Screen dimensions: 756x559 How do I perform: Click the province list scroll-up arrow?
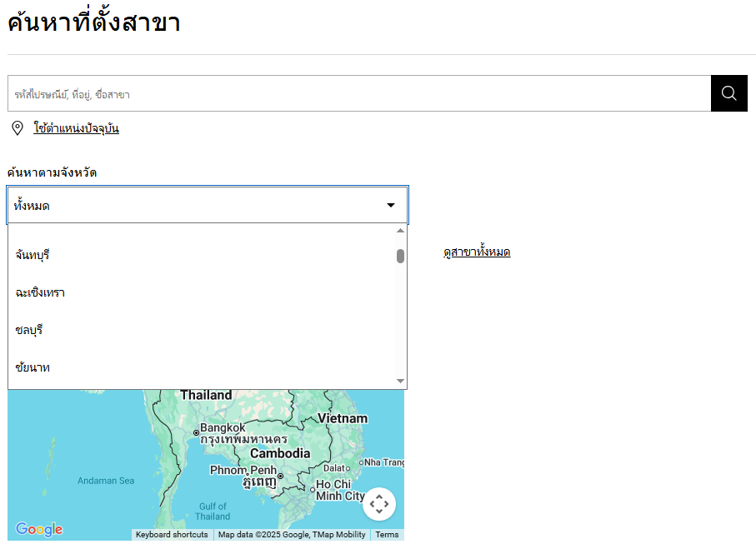pyautogui.click(x=400, y=231)
